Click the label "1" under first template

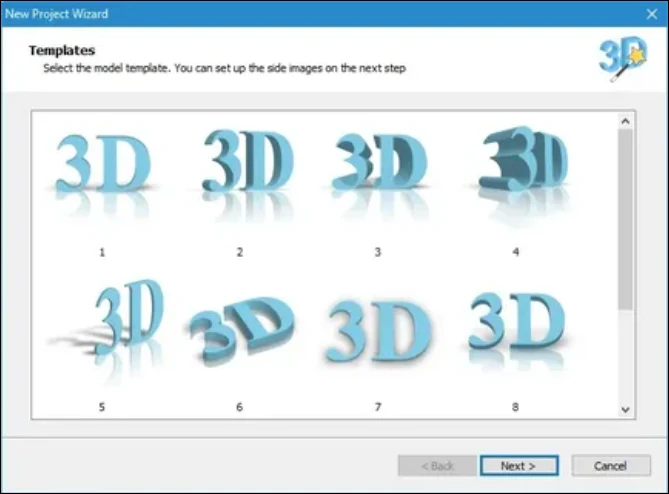(x=102, y=253)
